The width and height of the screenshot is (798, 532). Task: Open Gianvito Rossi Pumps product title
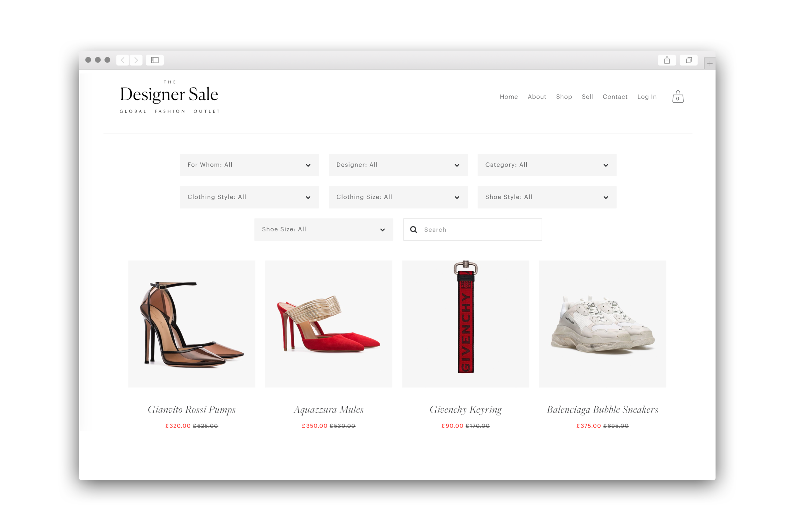point(192,410)
